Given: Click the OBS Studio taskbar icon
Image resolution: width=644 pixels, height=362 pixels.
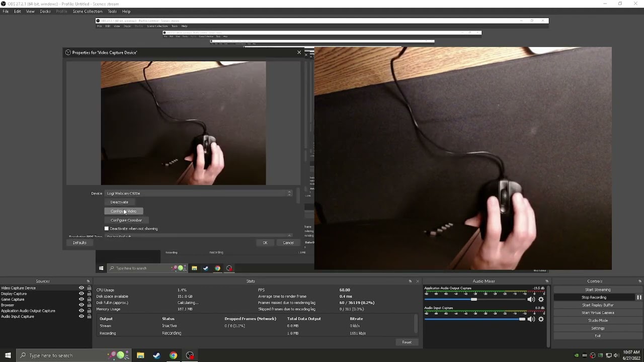Looking at the screenshot, I should point(190,355).
